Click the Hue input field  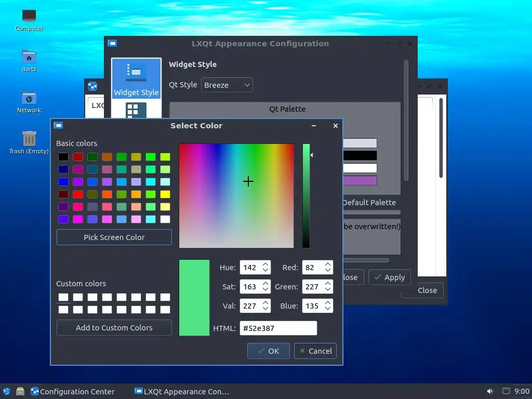coord(251,268)
